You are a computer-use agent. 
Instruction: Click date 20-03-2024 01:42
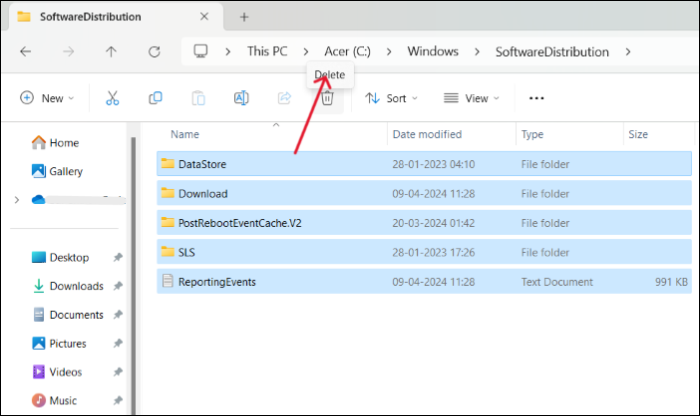[433, 223]
